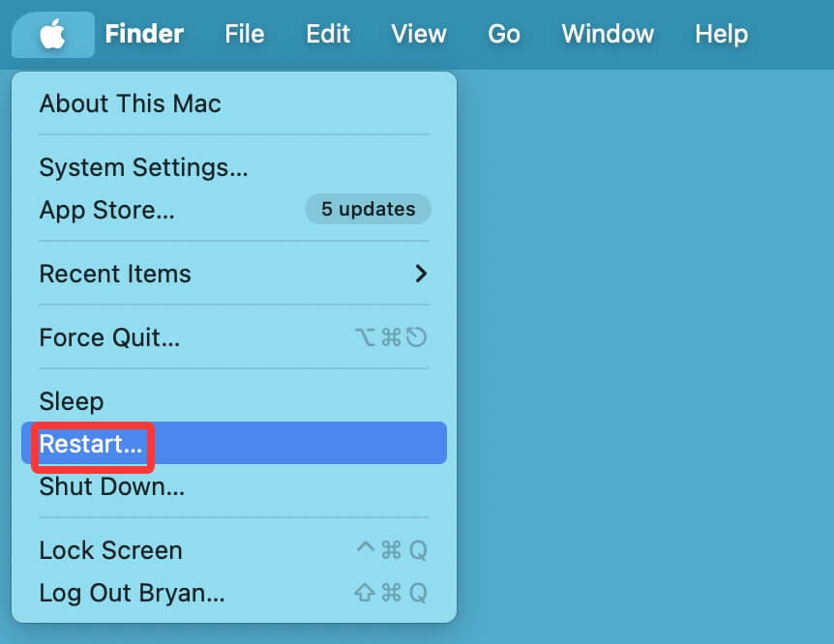Image resolution: width=834 pixels, height=644 pixels.
Task: Open System Settings from the Apple menu
Action: (143, 167)
